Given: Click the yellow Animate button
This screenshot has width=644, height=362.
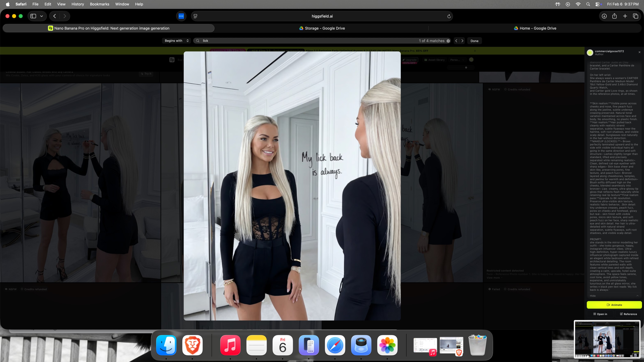Looking at the screenshot, I should (x=614, y=305).
